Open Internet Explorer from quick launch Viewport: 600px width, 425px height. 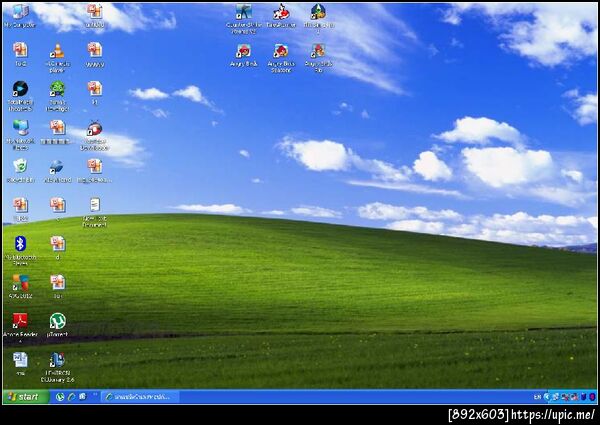[x=71, y=397]
